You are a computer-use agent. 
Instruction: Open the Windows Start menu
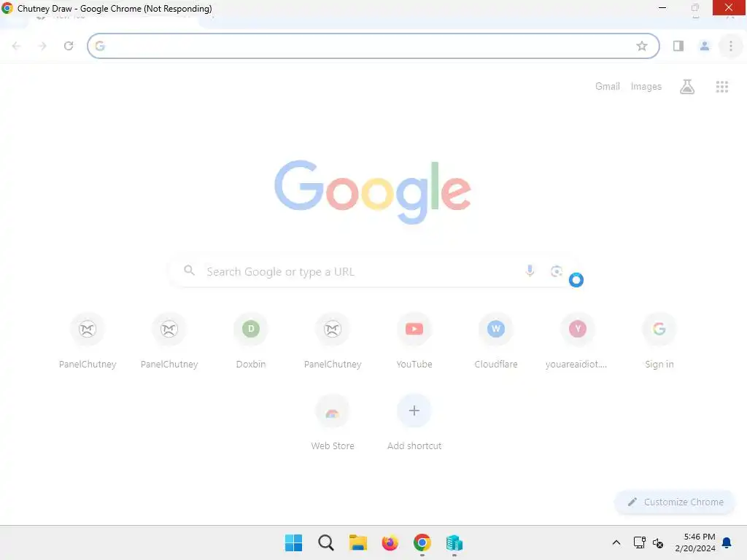293,542
